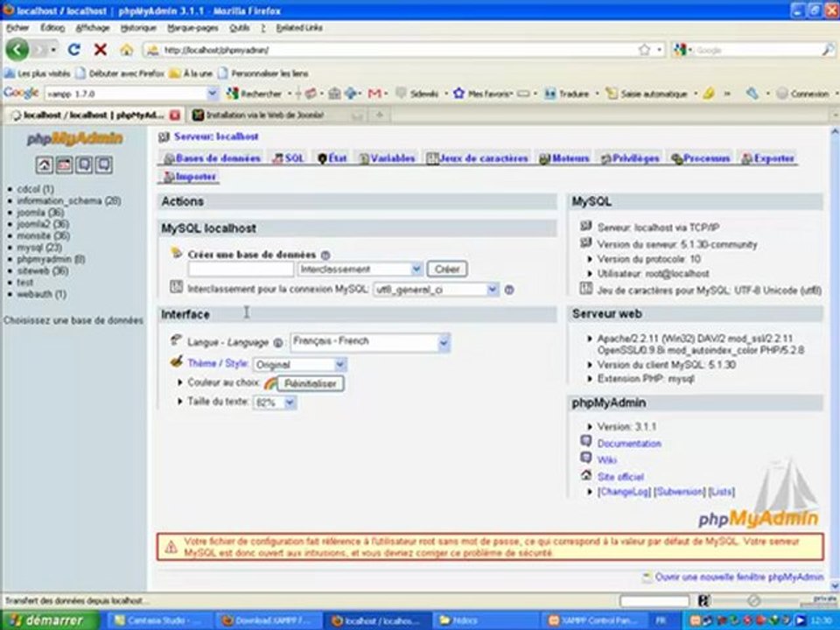The height and width of the screenshot is (630, 840).
Task: Open the Affichage menu
Action: point(92,28)
